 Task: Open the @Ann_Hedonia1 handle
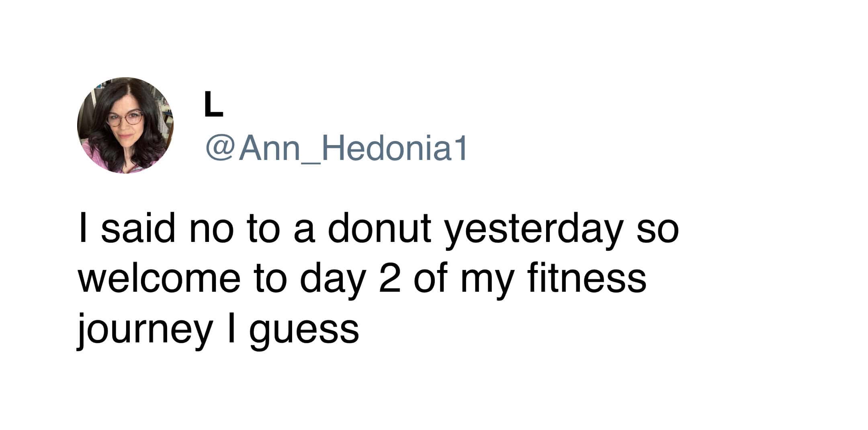pos(336,149)
